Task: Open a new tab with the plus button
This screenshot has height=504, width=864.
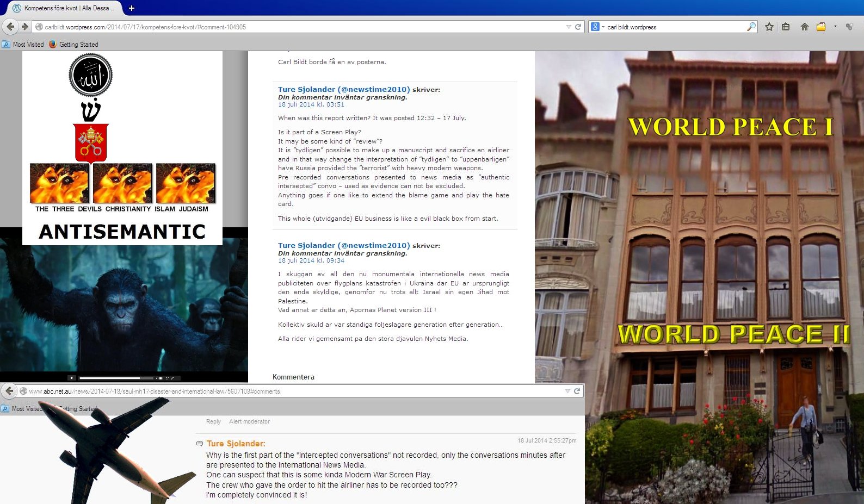Action: coord(131,8)
